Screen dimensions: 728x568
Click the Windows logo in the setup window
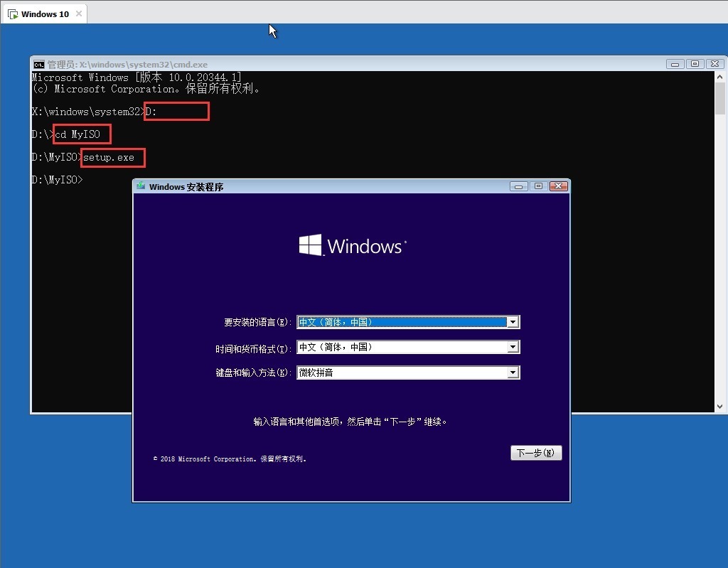353,245
